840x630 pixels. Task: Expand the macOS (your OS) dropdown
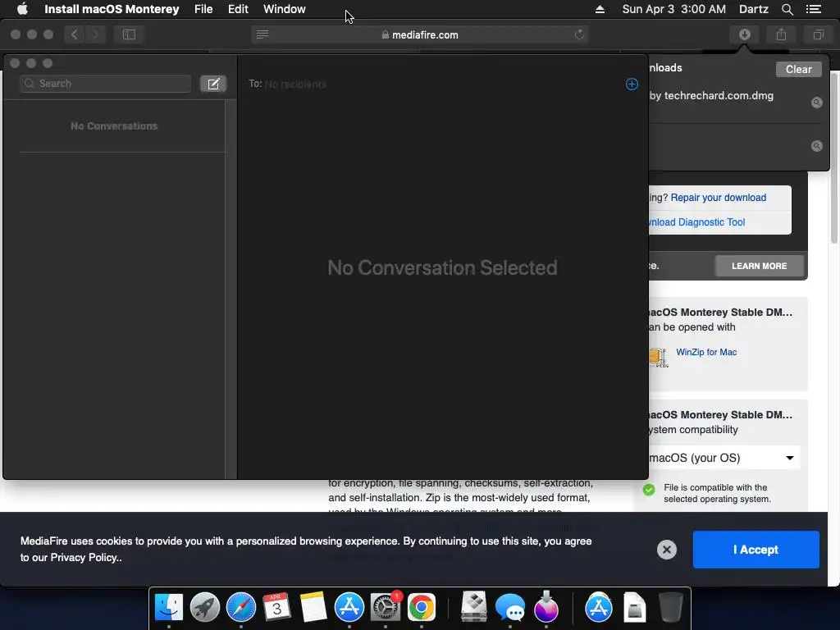(x=724, y=458)
